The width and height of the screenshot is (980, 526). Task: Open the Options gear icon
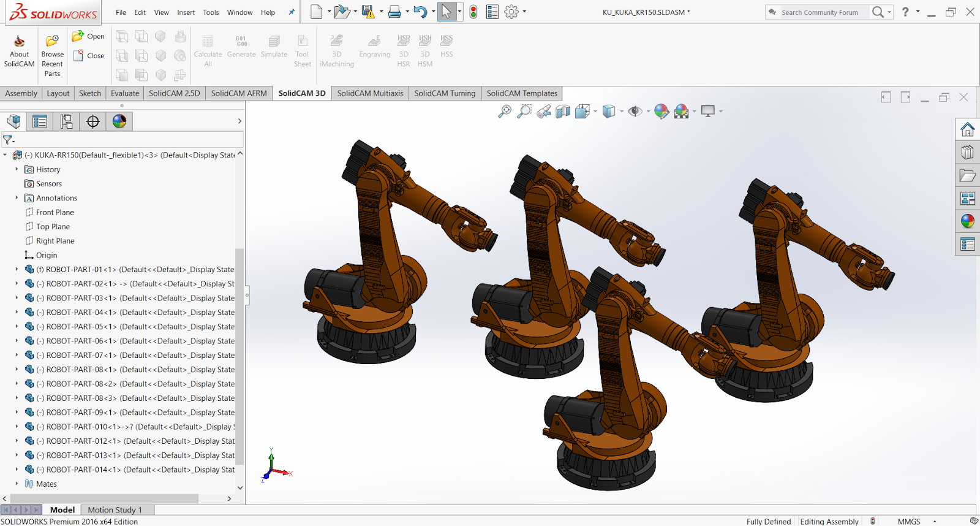point(511,12)
